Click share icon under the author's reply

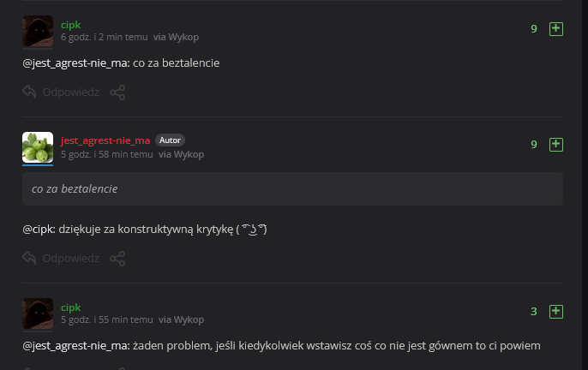pyautogui.click(x=118, y=258)
